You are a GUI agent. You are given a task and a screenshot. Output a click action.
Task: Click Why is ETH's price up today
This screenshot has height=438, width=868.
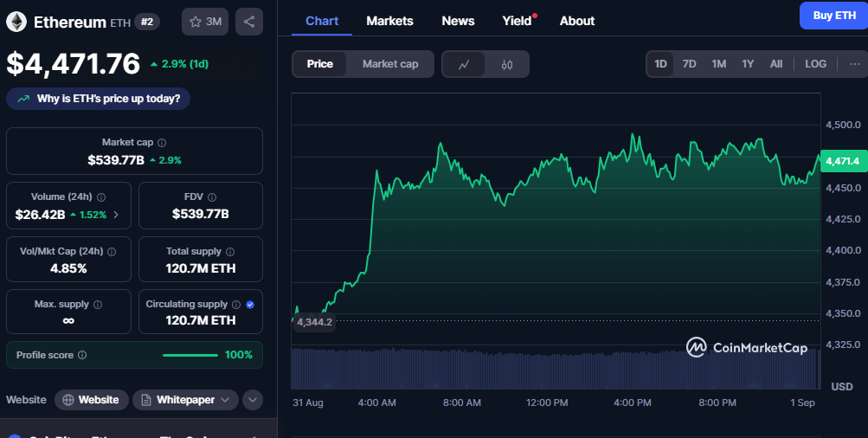point(99,99)
